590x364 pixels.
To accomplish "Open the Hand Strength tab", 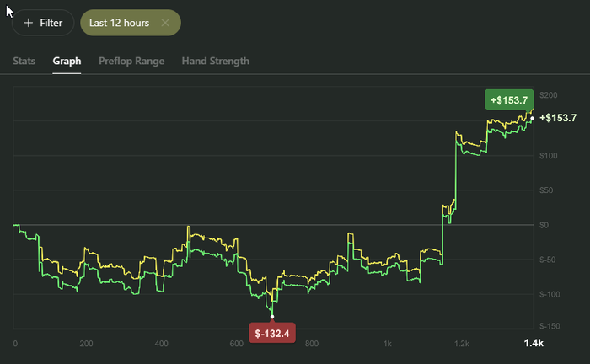I will point(216,61).
